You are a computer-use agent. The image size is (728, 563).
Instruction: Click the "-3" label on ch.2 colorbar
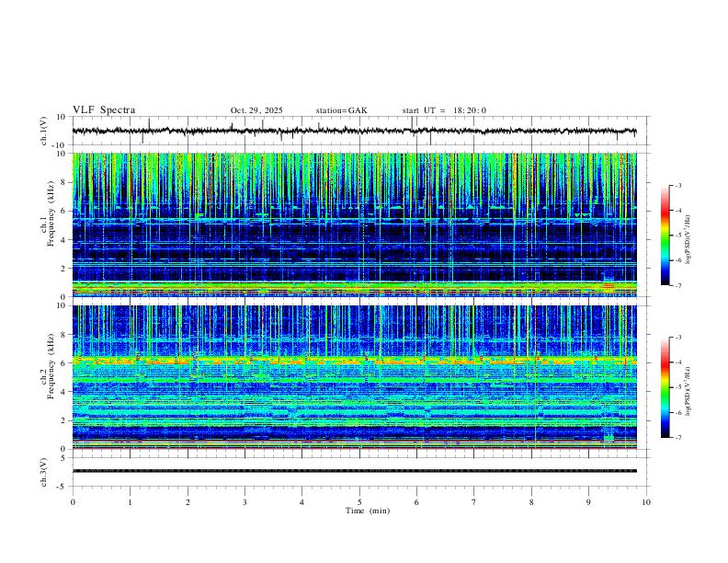[678, 338]
